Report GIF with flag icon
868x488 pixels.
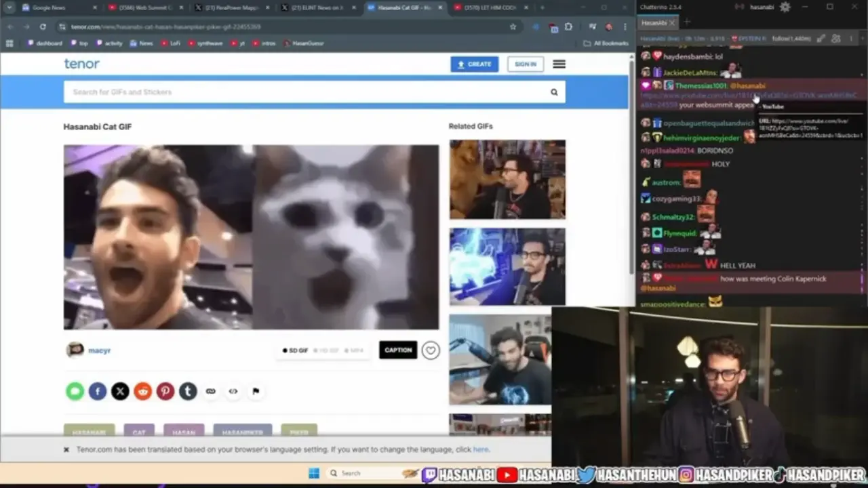256,391
